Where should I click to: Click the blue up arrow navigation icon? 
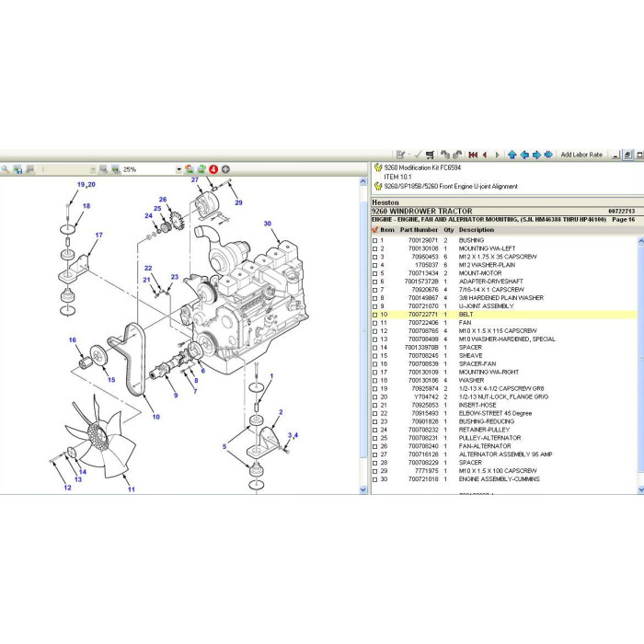(512, 155)
